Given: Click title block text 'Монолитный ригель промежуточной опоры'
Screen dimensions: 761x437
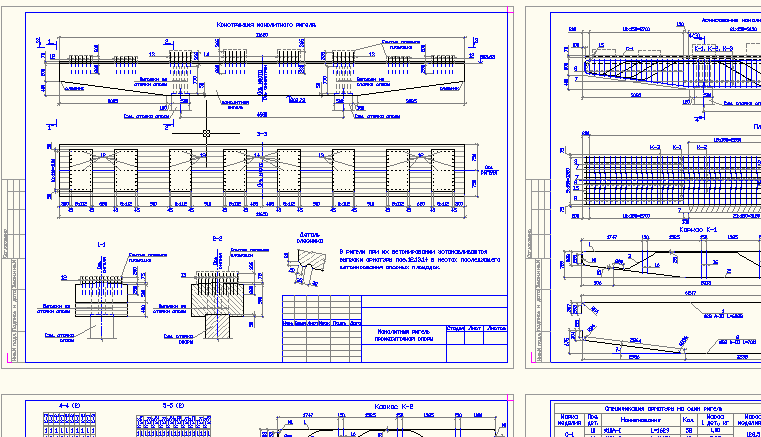Looking at the screenshot, I should click(x=404, y=335).
